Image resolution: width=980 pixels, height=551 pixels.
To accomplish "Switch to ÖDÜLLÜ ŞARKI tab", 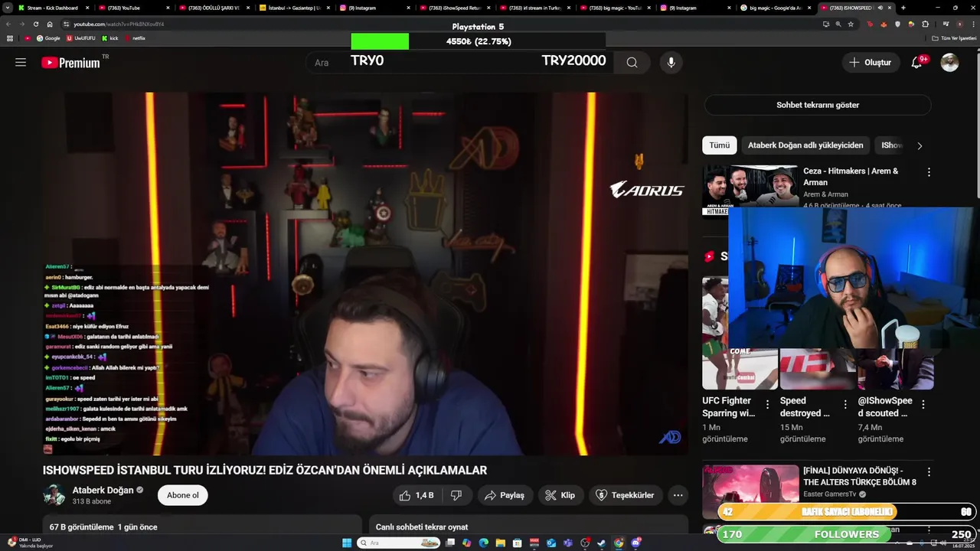I will (214, 8).
